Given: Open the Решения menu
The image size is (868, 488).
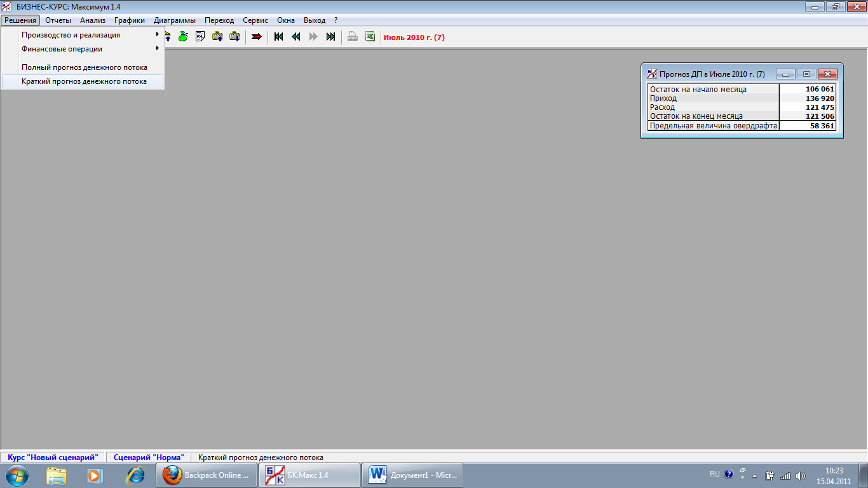Looking at the screenshot, I should [20, 20].
